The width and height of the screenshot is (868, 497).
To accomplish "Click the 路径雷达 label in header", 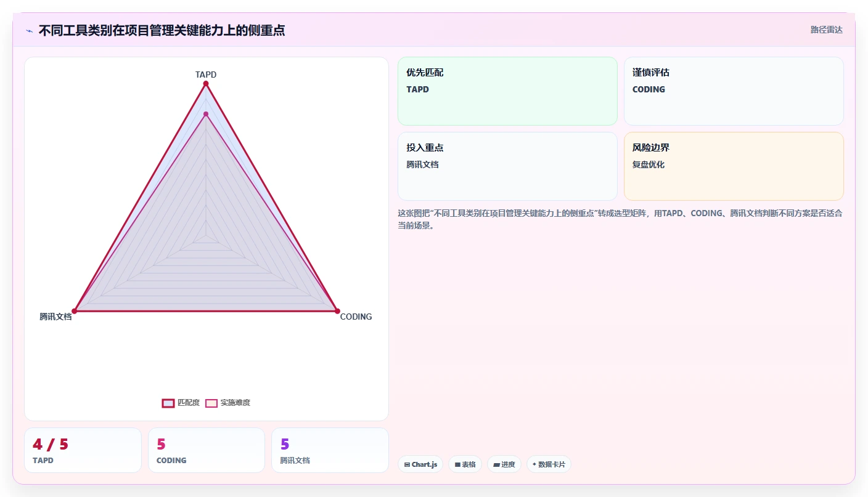I will point(826,30).
